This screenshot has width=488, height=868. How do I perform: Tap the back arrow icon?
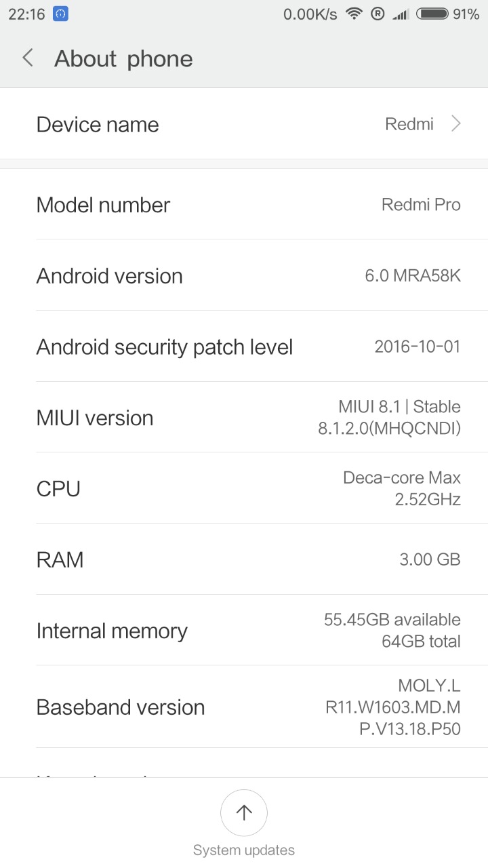(28, 58)
